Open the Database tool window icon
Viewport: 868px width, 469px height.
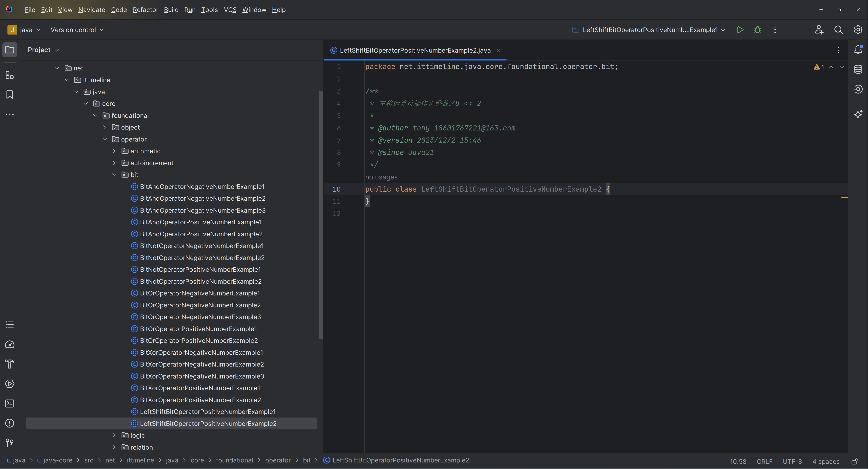click(x=858, y=69)
